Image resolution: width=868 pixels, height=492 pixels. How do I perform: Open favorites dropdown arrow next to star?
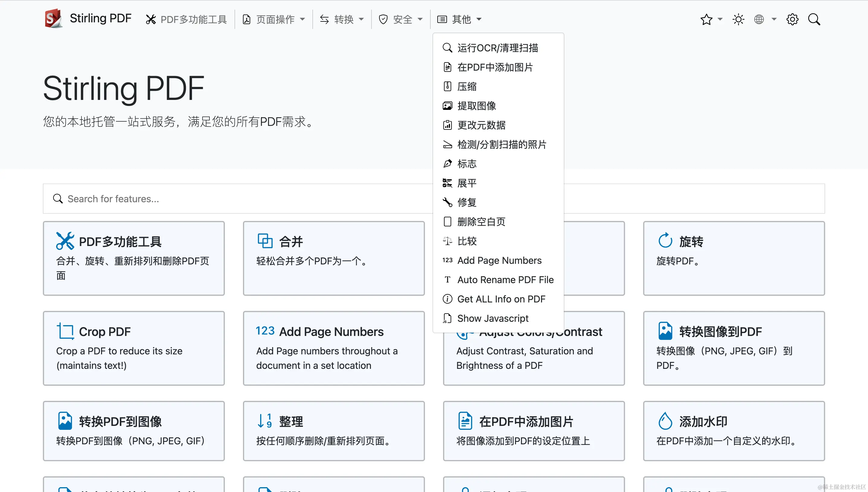pyautogui.click(x=720, y=19)
